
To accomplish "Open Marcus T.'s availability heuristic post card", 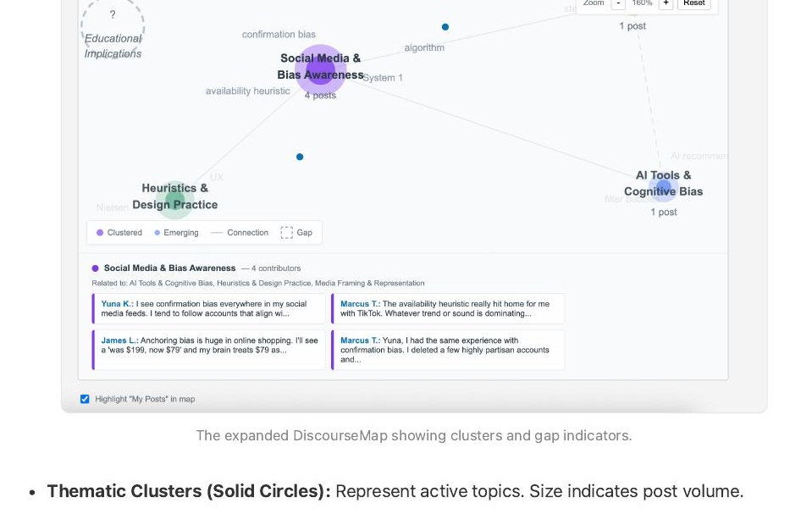I will [447, 308].
